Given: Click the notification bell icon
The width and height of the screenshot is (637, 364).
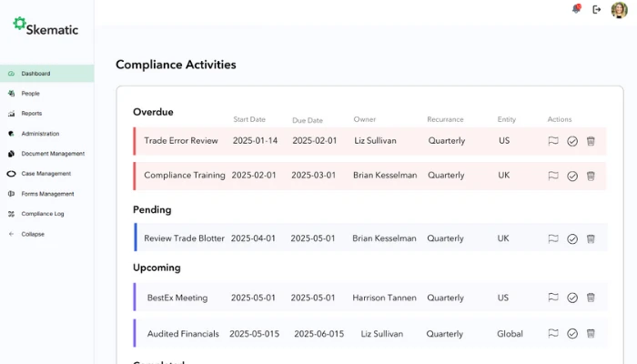Looking at the screenshot, I should [575, 9].
